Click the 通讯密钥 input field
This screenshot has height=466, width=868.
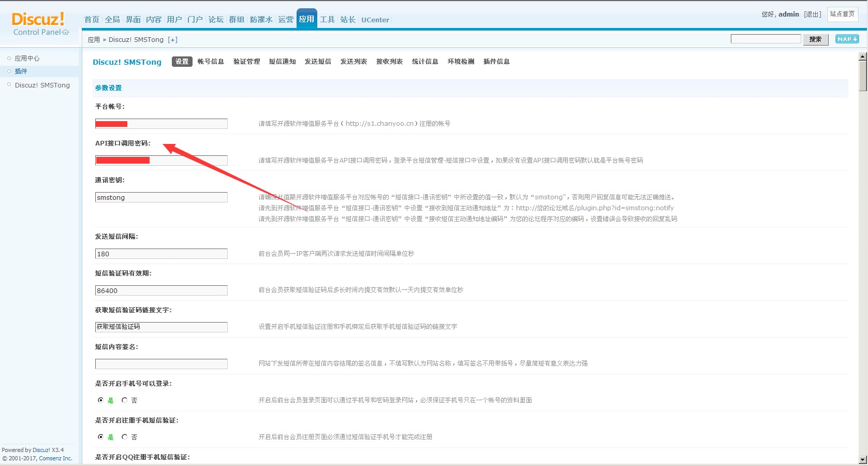point(161,197)
